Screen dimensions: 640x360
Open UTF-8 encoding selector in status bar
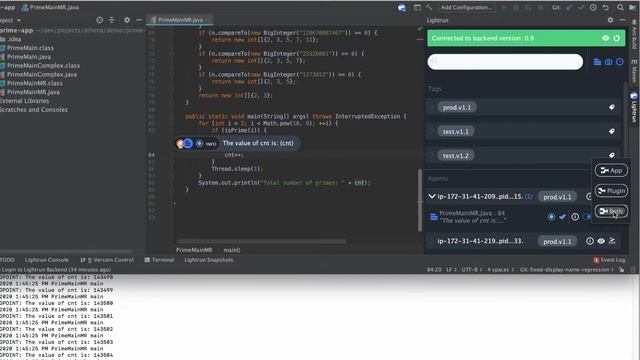coord(472,270)
